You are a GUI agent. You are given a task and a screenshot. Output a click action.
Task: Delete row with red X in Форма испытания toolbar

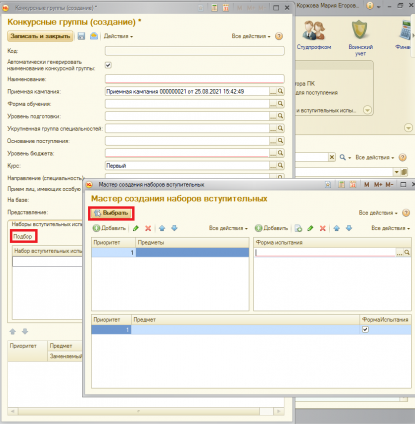pyautogui.click(x=323, y=228)
